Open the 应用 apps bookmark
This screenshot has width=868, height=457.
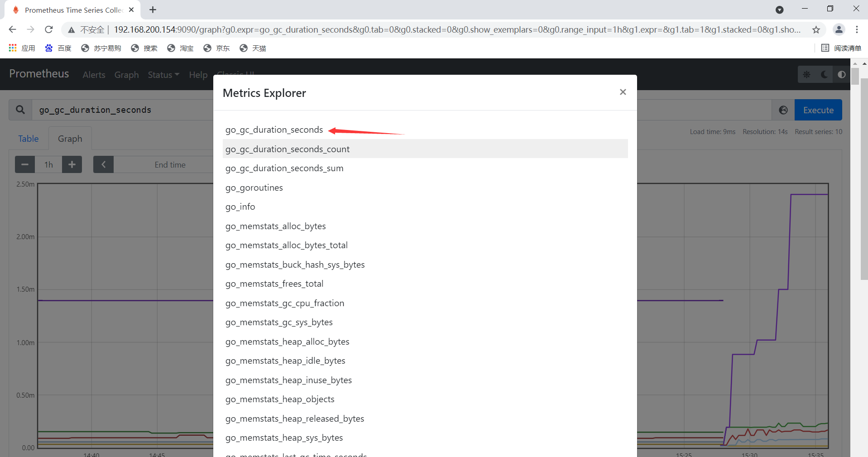[x=22, y=48]
